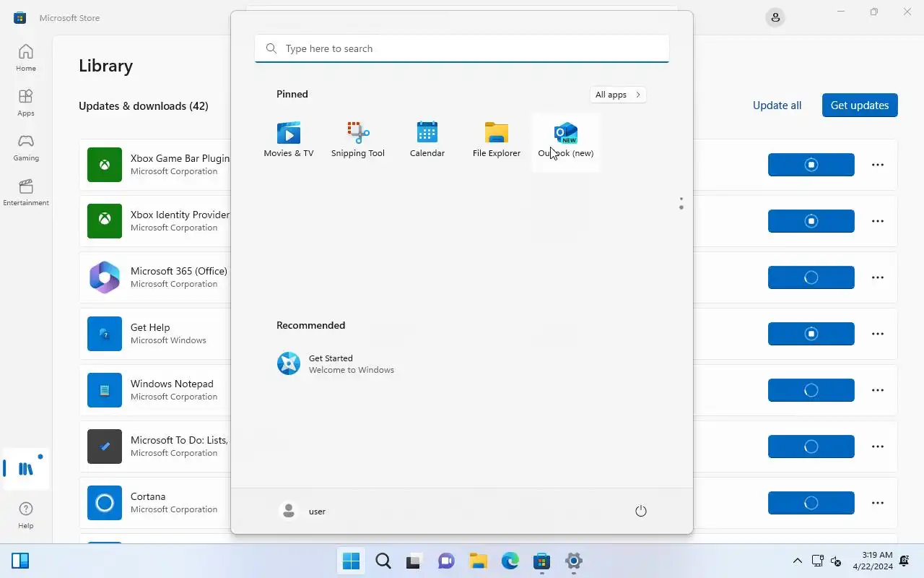Click the Windows Notepad pending update button

click(x=811, y=390)
